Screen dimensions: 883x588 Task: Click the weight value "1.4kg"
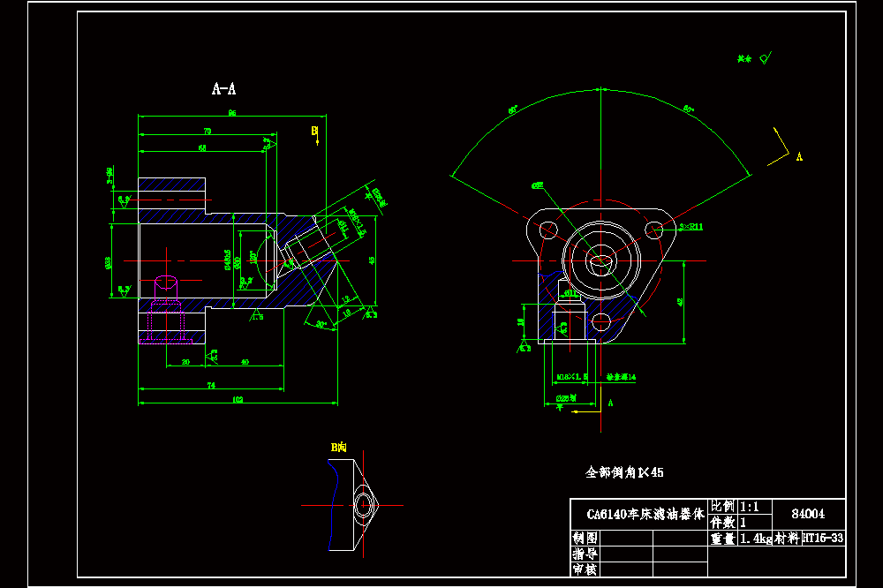click(755, 539)
